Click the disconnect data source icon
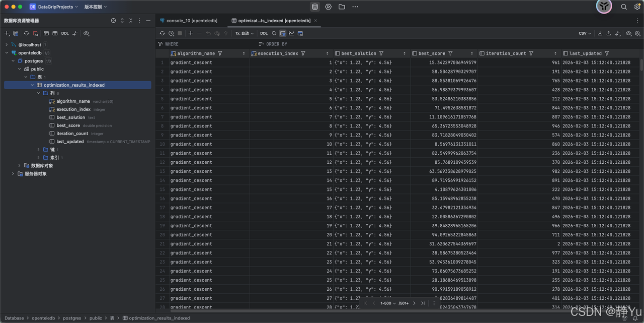The height and width of the screenshot is (323, 644). pos(35,33)
